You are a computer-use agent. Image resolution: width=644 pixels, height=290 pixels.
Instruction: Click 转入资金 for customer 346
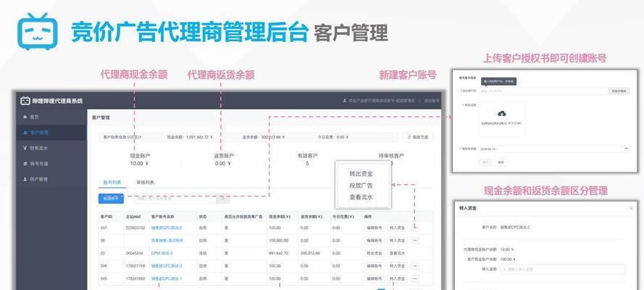pos(397,266)
